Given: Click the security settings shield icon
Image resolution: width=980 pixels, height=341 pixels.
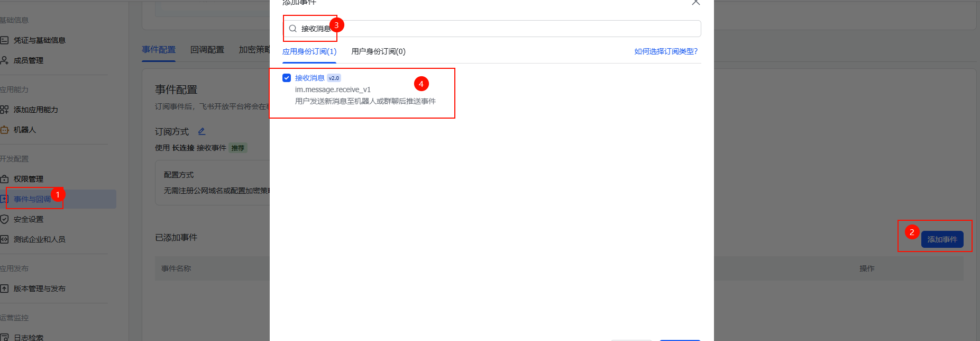Looking at the screenshot, I should pos(4,219).
